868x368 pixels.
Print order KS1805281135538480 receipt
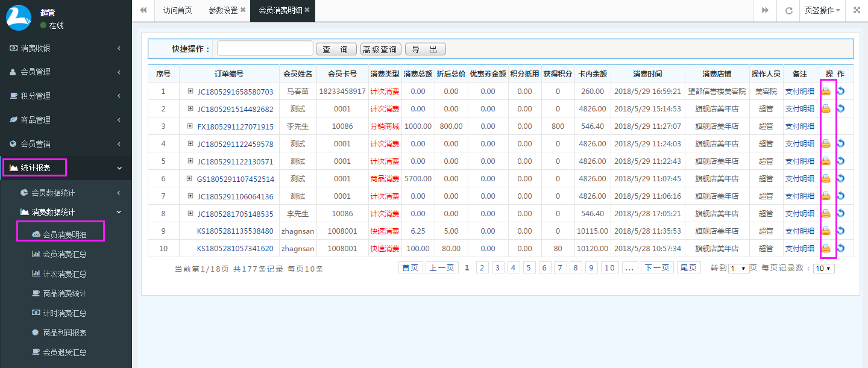point(826,231)
